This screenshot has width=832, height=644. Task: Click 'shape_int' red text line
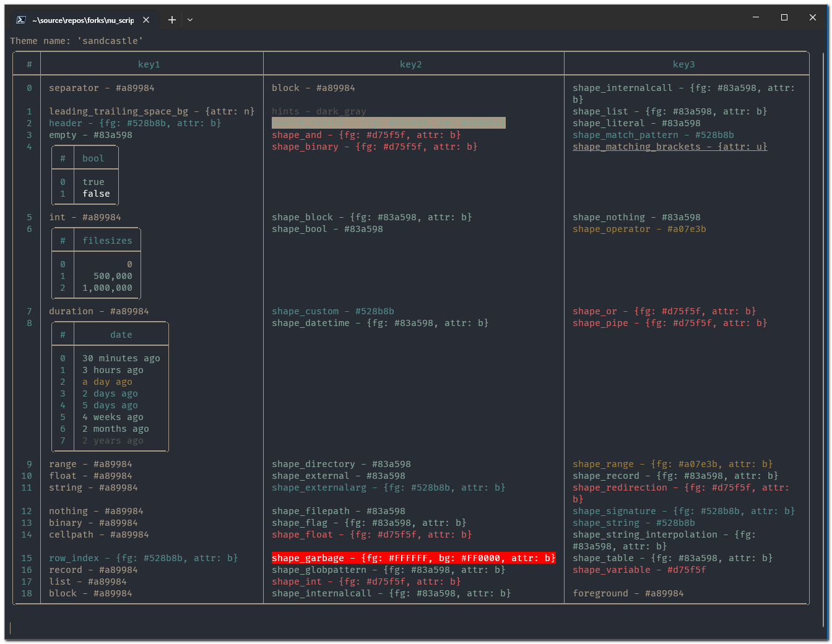[366, 582]
